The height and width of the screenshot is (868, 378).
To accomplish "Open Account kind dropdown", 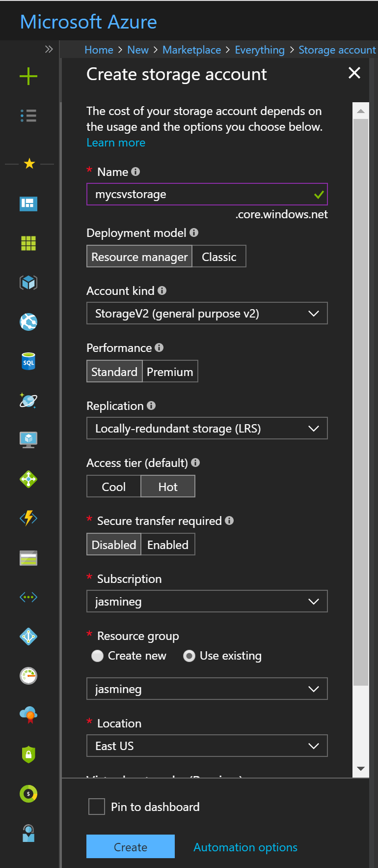I will [207, 314].
